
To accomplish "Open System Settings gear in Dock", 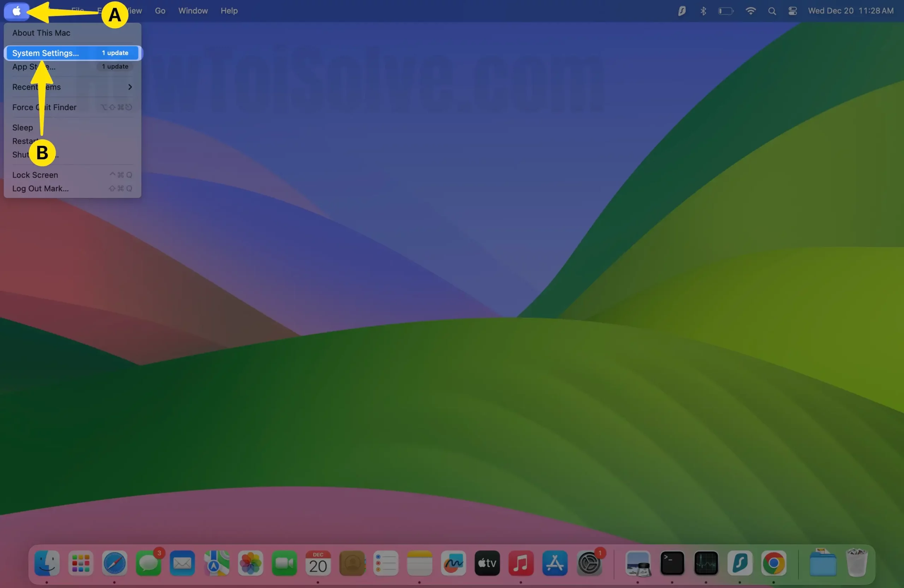I will (x=589, y=563).
